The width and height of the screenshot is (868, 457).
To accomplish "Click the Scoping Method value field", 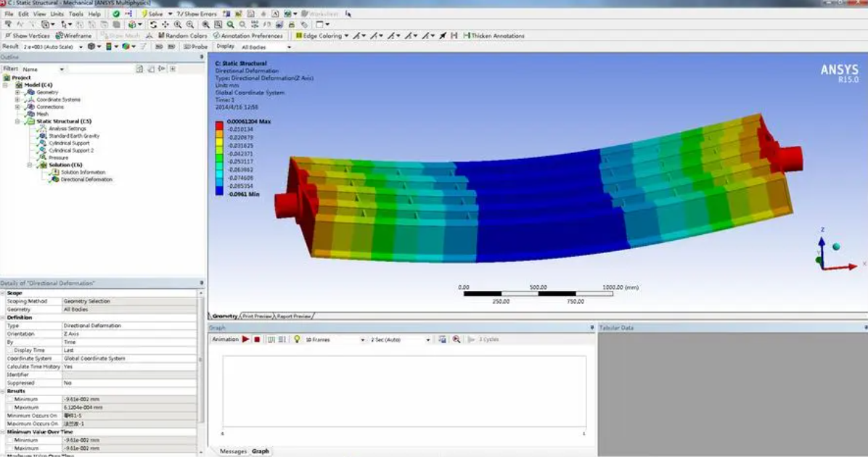I will click(x=129, y=301).
